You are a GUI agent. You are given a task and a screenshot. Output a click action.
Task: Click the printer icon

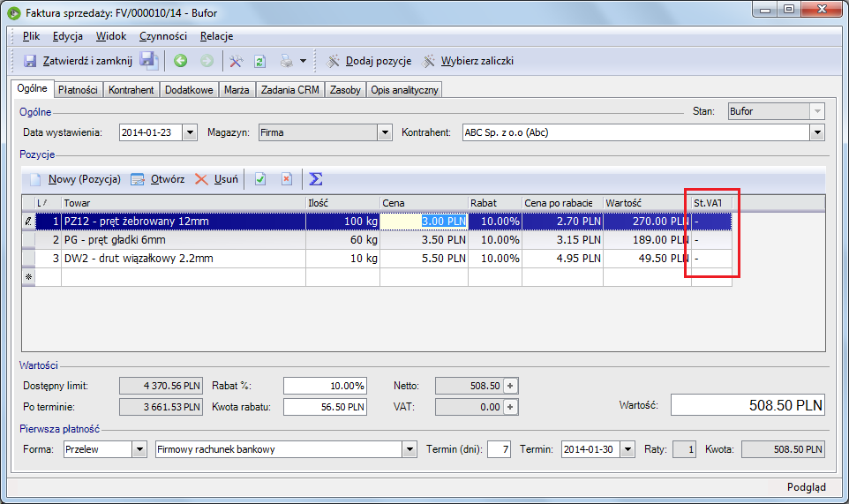pos(287,61)
